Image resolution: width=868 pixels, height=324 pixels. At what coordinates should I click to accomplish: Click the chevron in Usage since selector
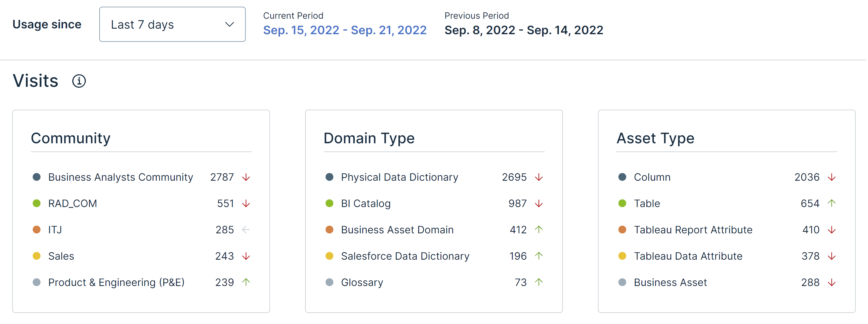(230, 25)
